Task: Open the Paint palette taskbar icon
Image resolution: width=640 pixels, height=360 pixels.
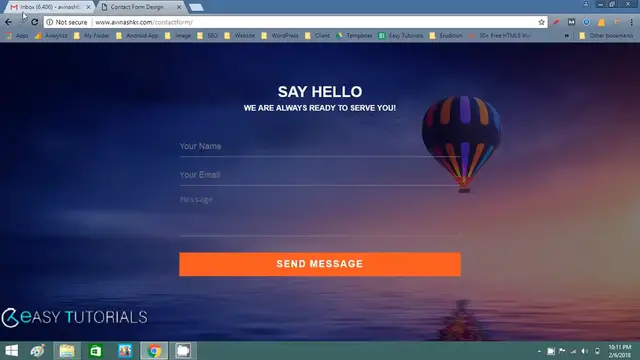Action: pyautogui.click(x=38, y=351)
